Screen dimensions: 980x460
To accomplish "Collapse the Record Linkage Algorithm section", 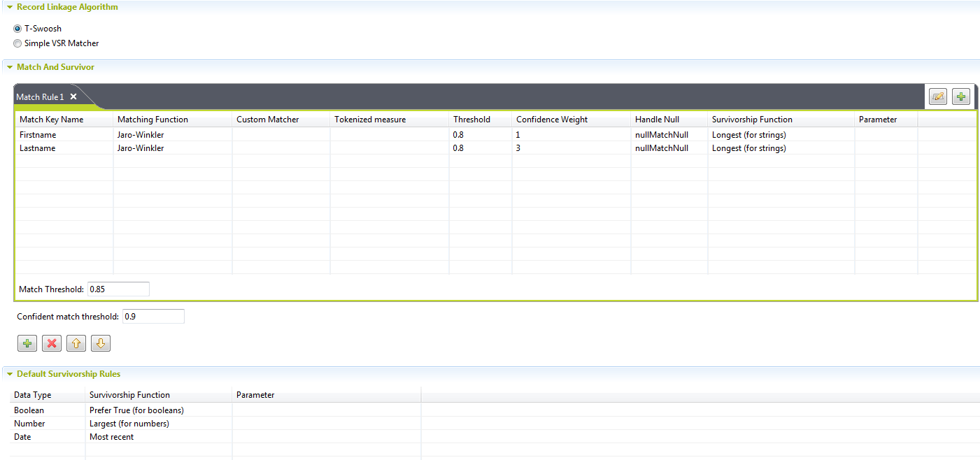I will pos(10,7).
